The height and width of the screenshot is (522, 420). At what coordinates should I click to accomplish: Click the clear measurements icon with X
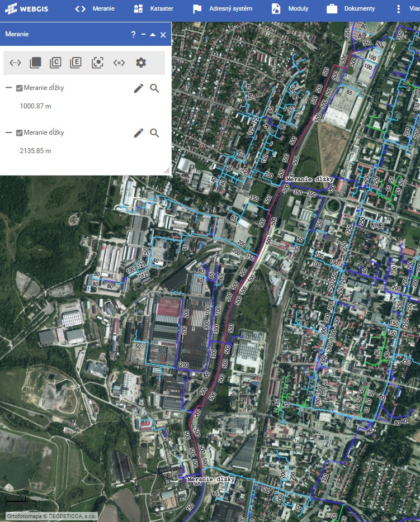pyautogui.click(x=119, y=63)
